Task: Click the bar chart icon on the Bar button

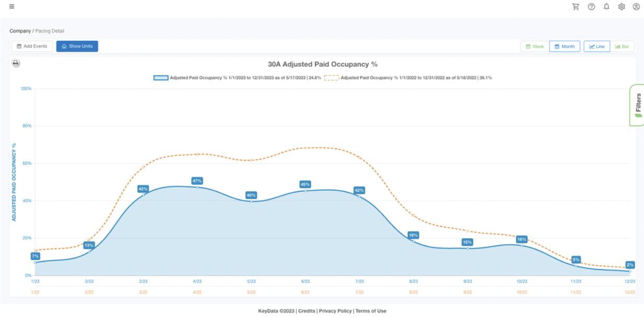Action: click(618, 46)
